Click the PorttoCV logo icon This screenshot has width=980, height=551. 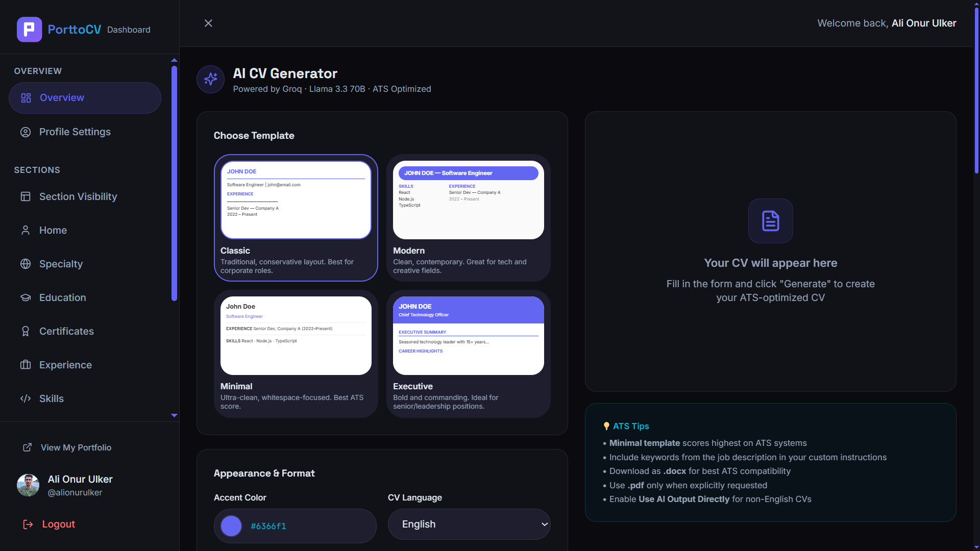[x=29, y=30]
